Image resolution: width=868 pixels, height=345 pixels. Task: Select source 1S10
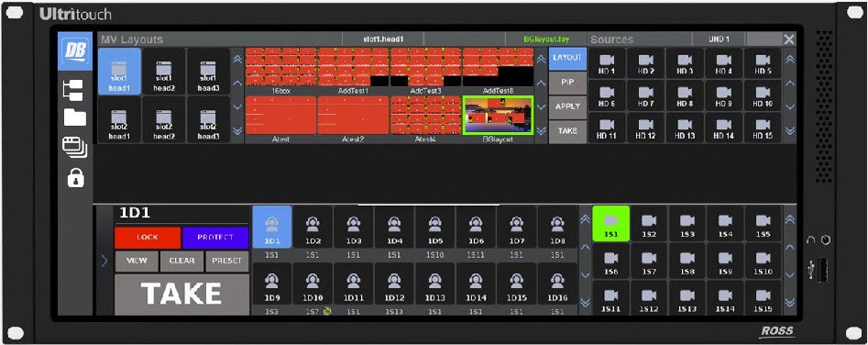pos(764,261)
